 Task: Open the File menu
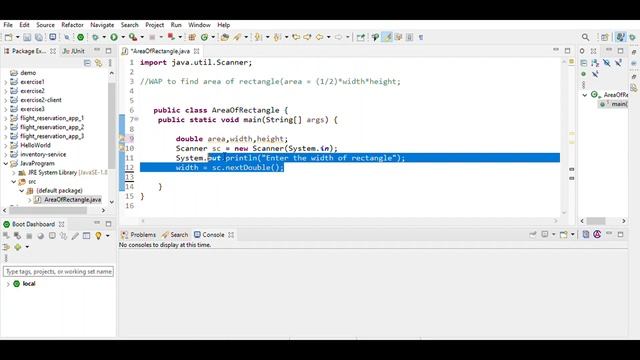(8, 25)
